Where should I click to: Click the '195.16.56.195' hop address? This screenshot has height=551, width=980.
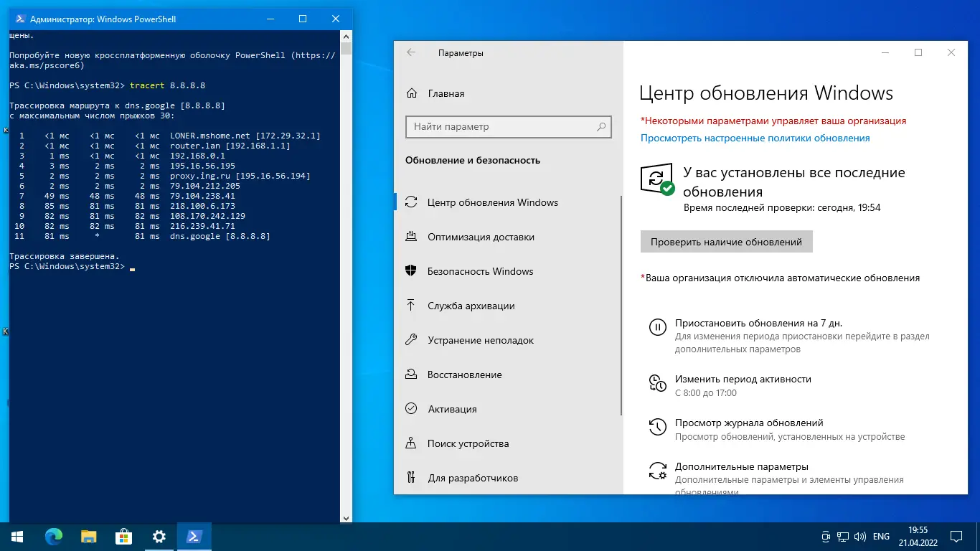click(202, 166)
